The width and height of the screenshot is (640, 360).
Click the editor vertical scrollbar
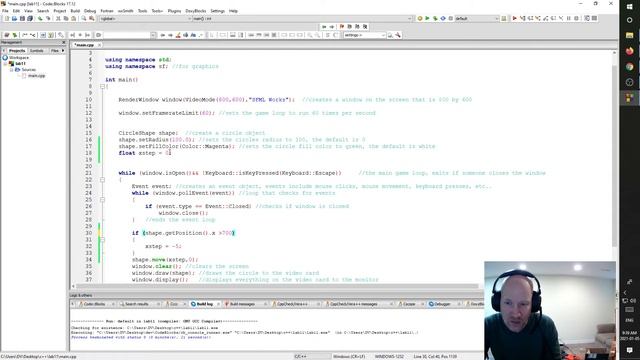tap(614, 157)
